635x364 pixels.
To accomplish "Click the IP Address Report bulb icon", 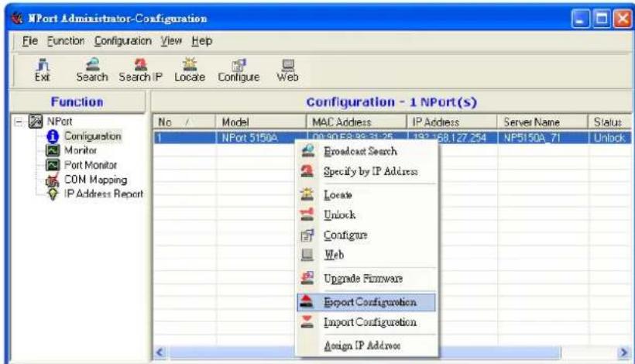I will (53, 194).
